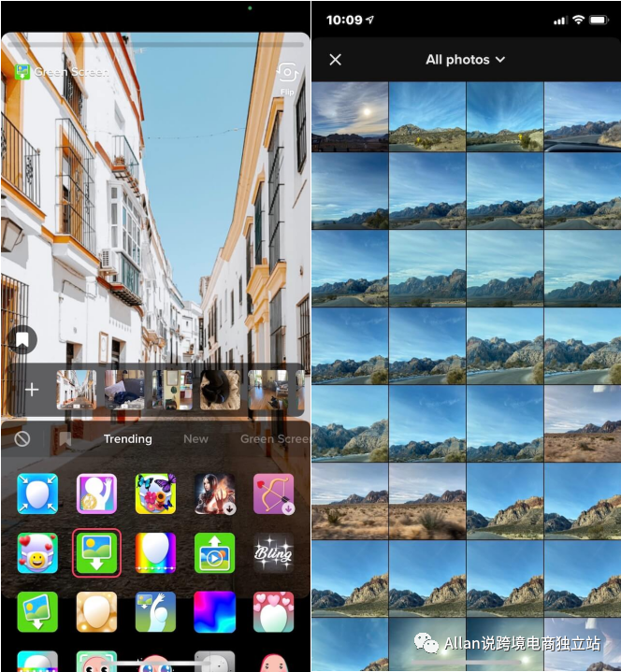Select the golden glowing face effect

click(x=96, y=612)
